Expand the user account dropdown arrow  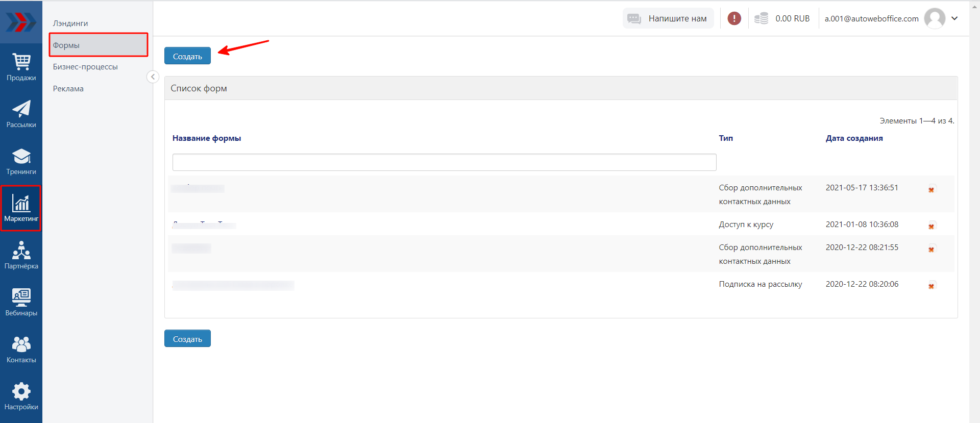click(x=954, y=18)
